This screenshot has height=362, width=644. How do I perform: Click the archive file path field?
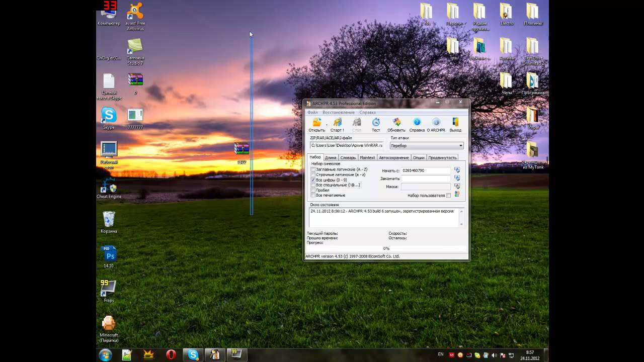coord(347,145)
